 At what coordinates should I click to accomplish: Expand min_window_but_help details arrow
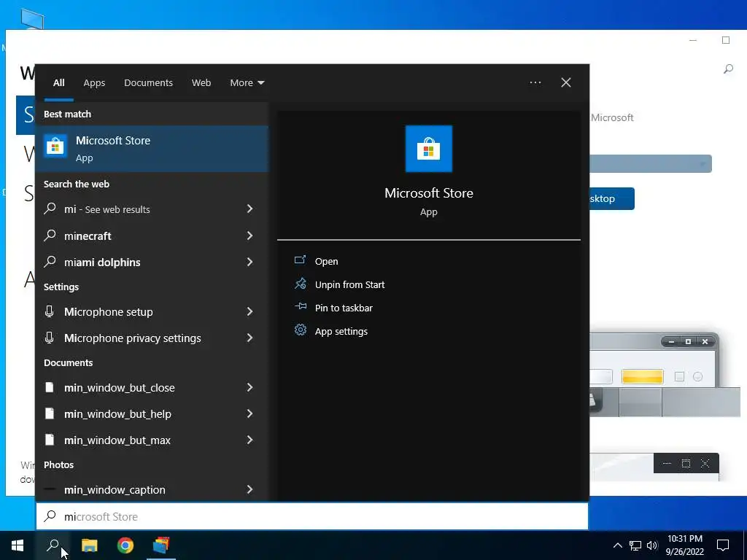[x=249, y=413]
